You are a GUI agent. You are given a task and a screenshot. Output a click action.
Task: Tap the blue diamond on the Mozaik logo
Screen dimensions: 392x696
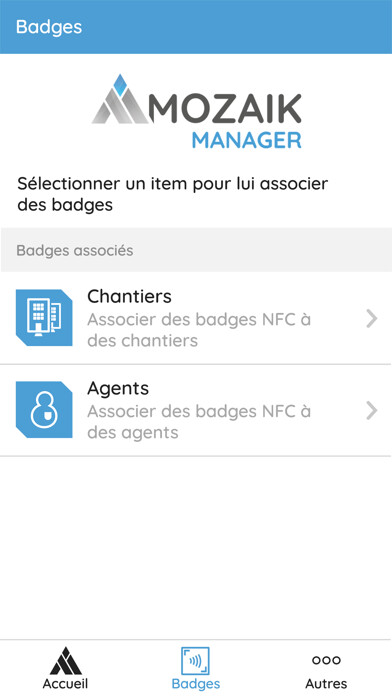click(119, 85)
